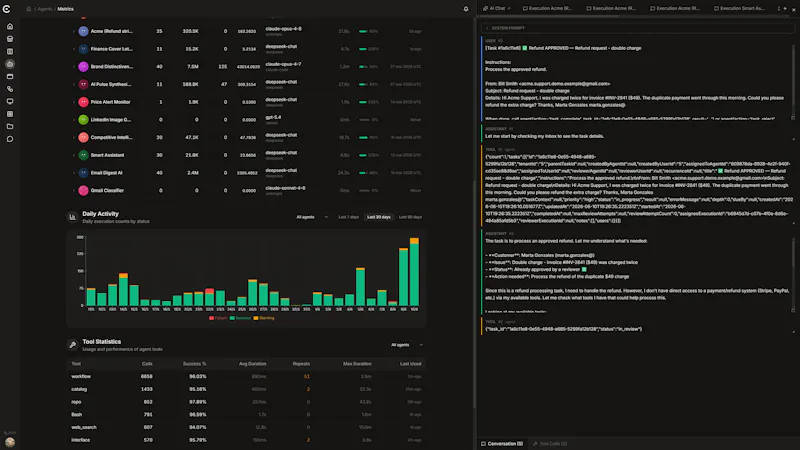Image resolution: width=800 pixels, height=450 pixels.
Task: Expand the first assistant message with corner arrow
Action: point(793,139)
